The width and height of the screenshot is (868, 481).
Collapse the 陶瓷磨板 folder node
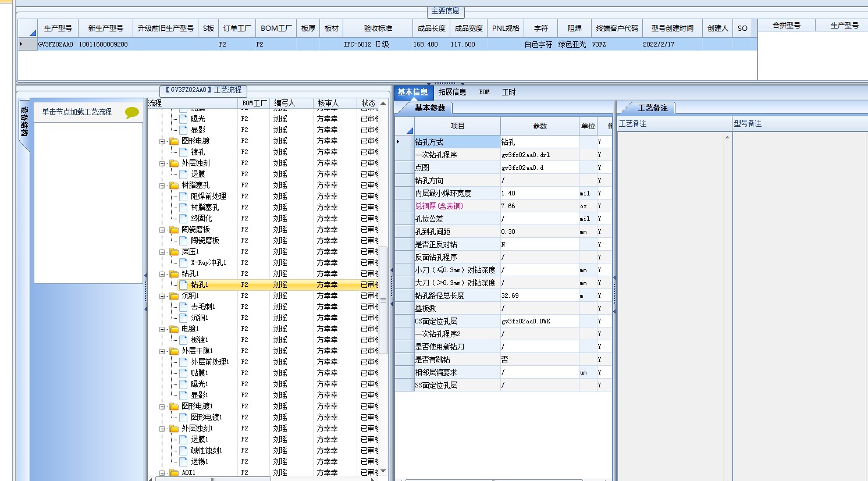click(x=162, y=230)
